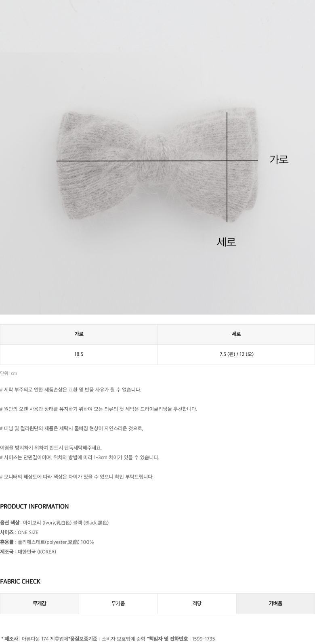Select the 세로 column header in size table
The height and width of the screenshot is (644, 315).
(x=236, y=334)
